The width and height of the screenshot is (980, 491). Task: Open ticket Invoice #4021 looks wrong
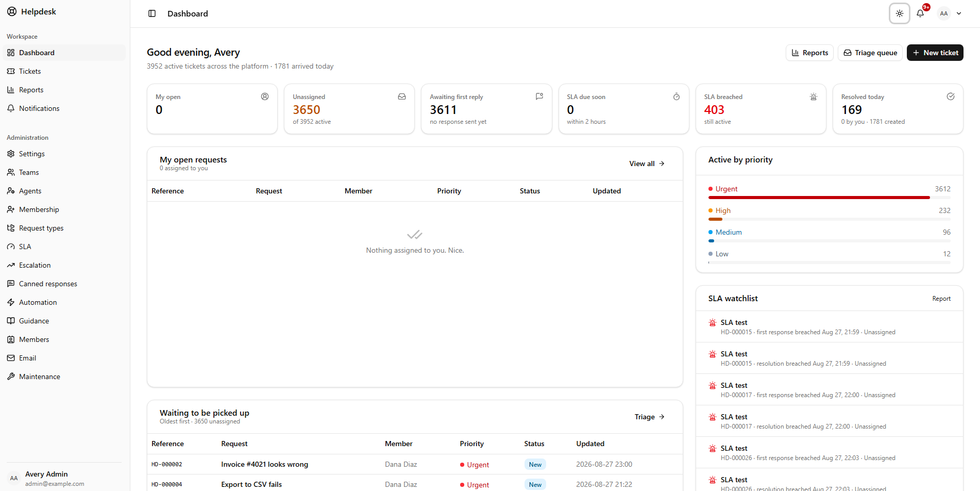(x=265, y=464)
